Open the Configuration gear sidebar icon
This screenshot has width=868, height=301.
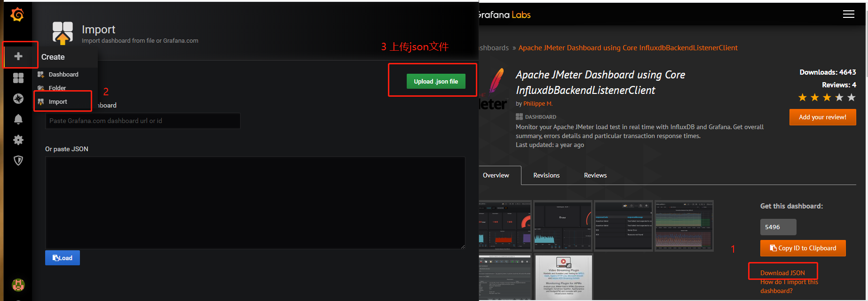tap(18, 140)
